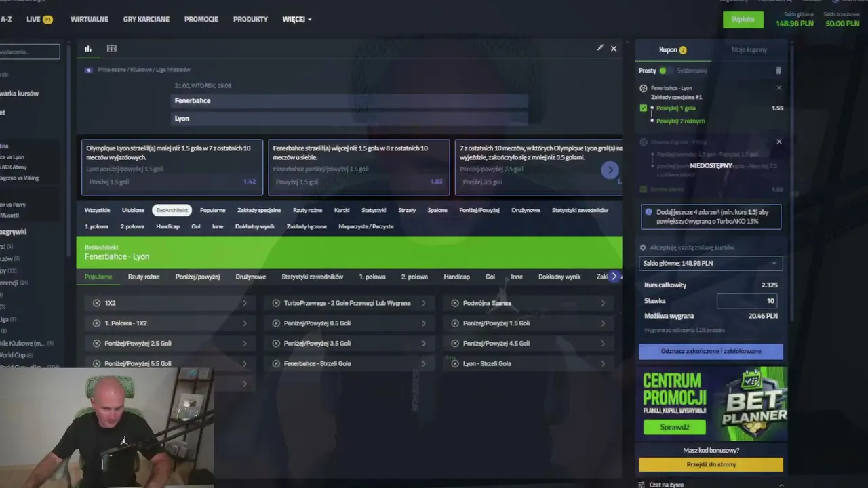Open the Rzuty rożne tab under BetArchitekt
Viewport: 868px width, 488px height.
[144, 277]
